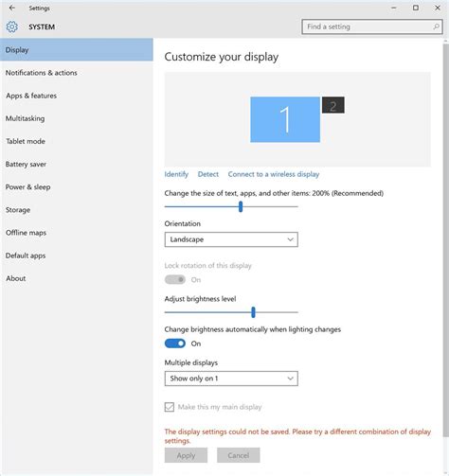The image size is (449, 476).
Task: Toggle Lock rotation of this display
Action: [x=175, y=279]
